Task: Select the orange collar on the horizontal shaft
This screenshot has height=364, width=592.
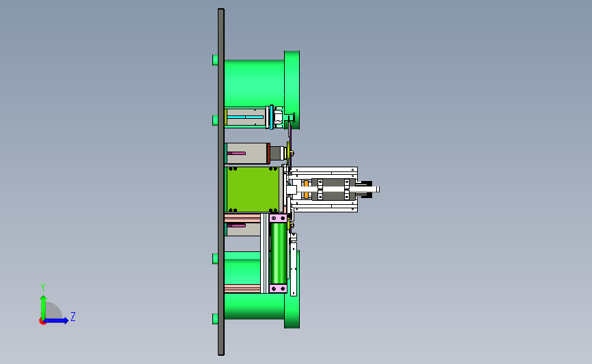Action: pos(306,190)
